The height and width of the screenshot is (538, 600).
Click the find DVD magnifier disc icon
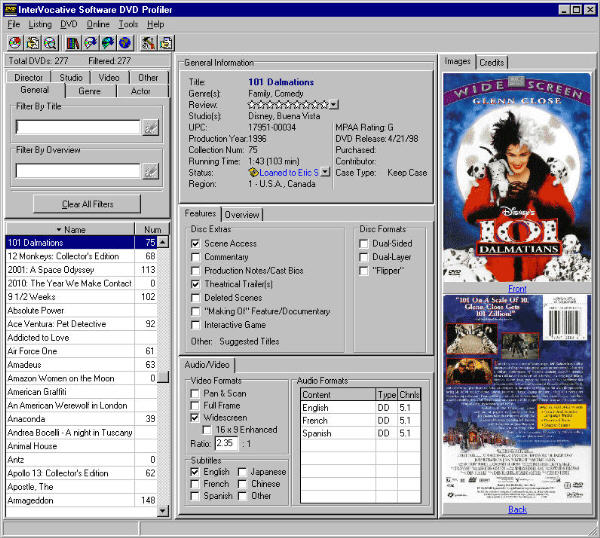click(x=50, y=42)
